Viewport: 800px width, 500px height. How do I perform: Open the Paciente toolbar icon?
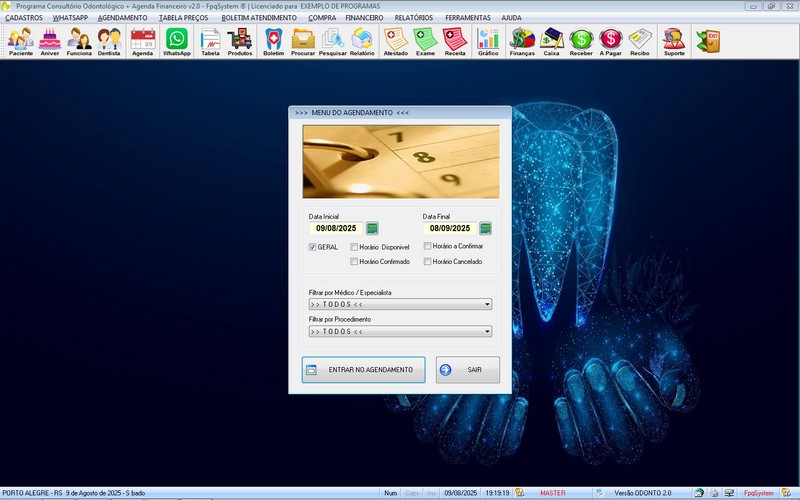[20, 41]
